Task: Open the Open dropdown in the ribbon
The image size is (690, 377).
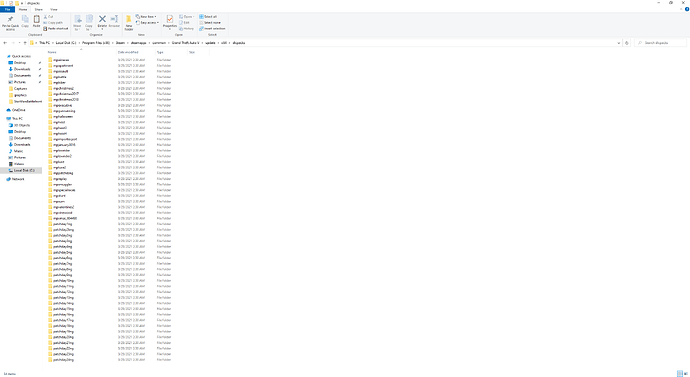Action: point(187,17)
